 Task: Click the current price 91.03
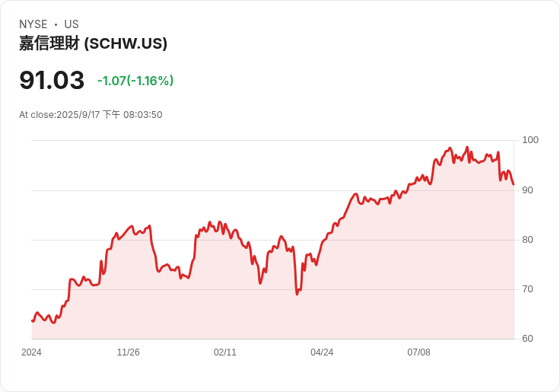pos(52,80)
